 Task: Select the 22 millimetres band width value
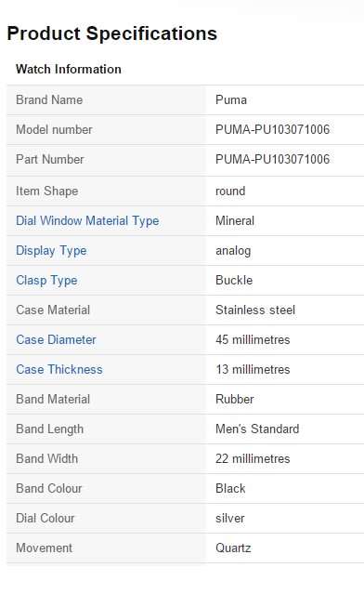[253, 459]
